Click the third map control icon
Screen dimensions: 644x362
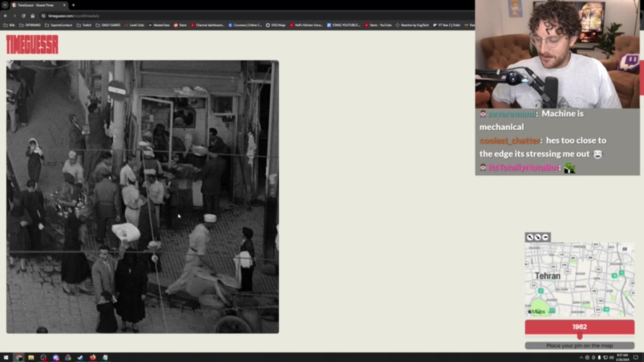click(x=545, y=237)
